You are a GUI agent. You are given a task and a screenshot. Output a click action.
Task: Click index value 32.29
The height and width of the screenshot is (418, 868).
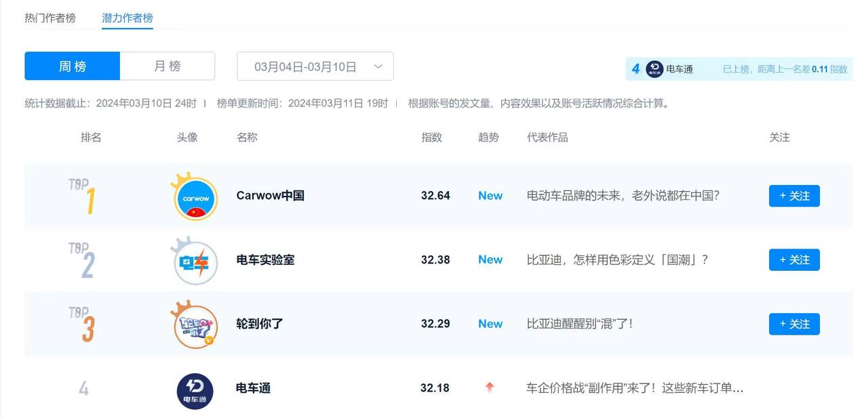435,324
